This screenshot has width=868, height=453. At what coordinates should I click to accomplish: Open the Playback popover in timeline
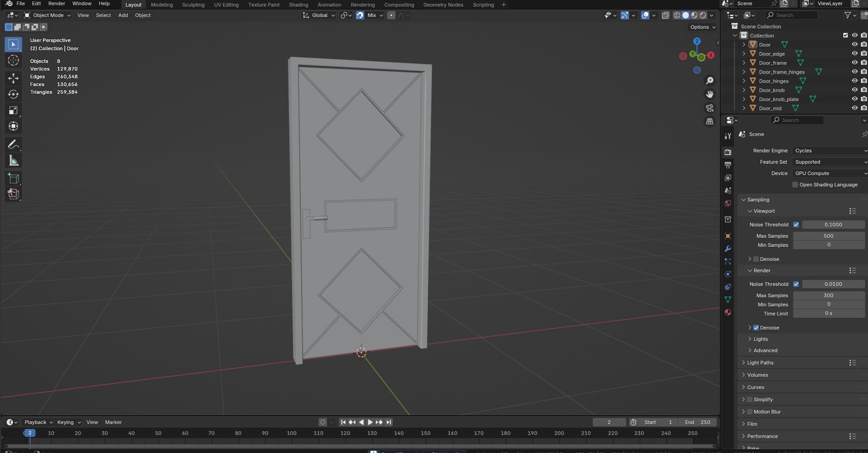(38, 422)
